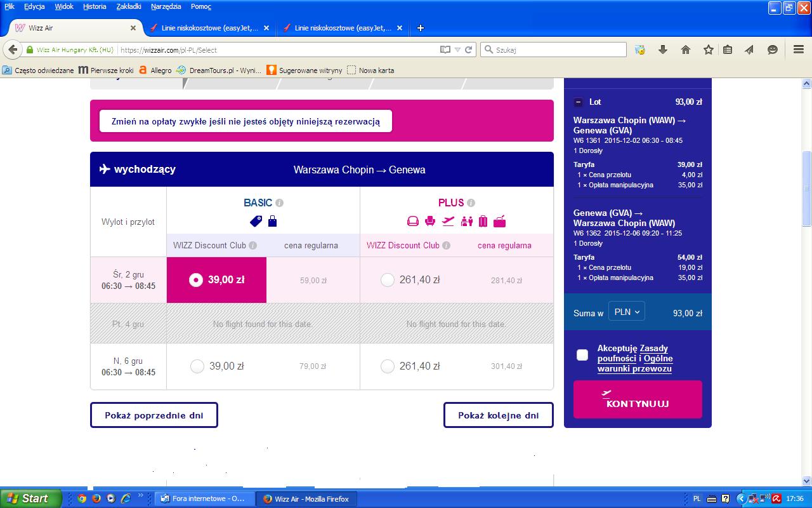Toggle reader view icon in address bar
This screenshot has height=508, width=812.
point(445,50)
